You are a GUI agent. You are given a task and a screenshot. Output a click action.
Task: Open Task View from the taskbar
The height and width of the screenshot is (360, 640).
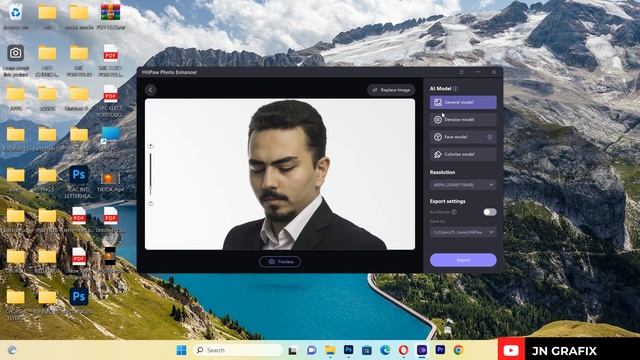[292, 350]
